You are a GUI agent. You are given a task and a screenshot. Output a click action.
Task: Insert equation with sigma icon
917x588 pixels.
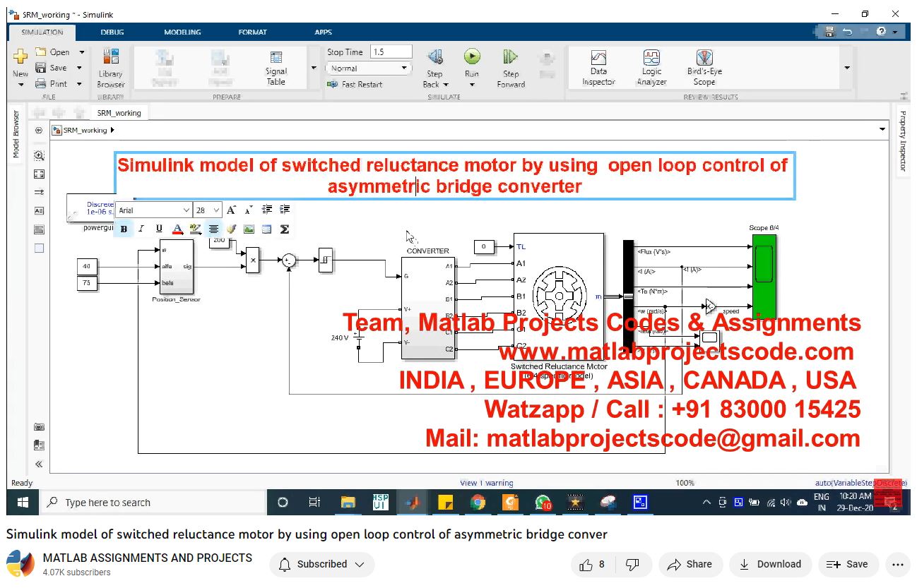285,229
